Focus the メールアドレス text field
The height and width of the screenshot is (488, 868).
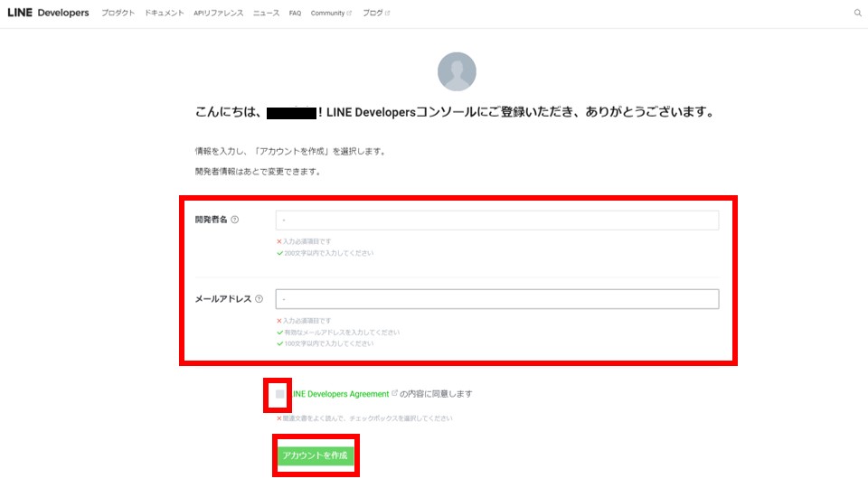point(496,299)
